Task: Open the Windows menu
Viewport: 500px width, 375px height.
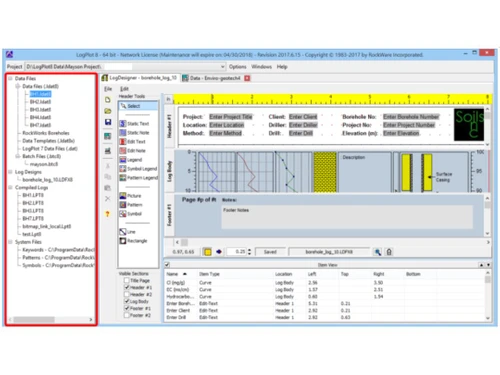Action: (x=261, y=67)
